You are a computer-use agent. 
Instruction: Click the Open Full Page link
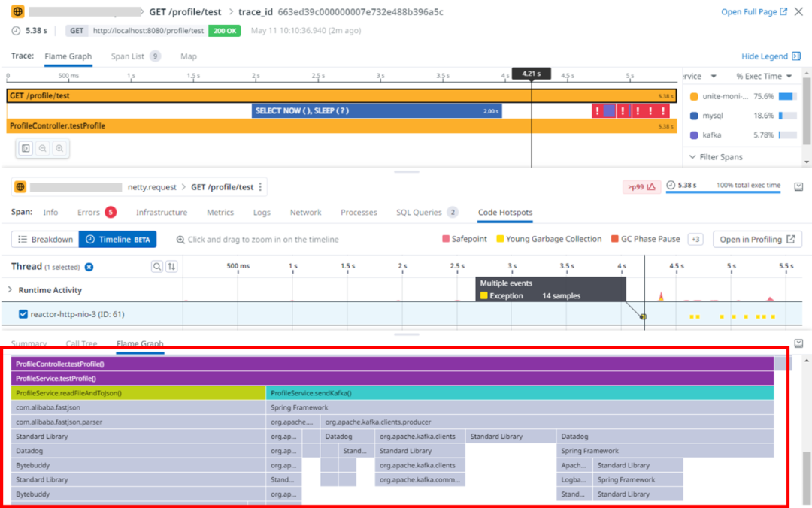coord(754,12)
